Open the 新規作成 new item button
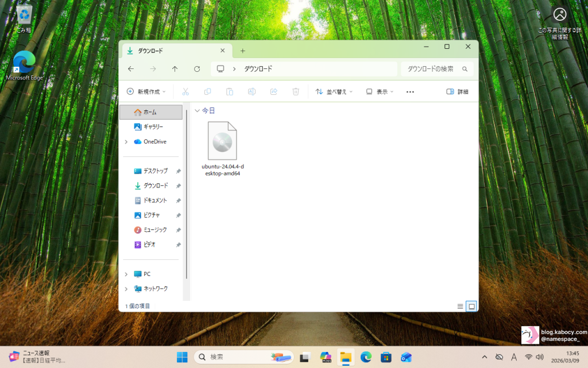This screenshot has width=588, height=368. (x=146, y=91)
